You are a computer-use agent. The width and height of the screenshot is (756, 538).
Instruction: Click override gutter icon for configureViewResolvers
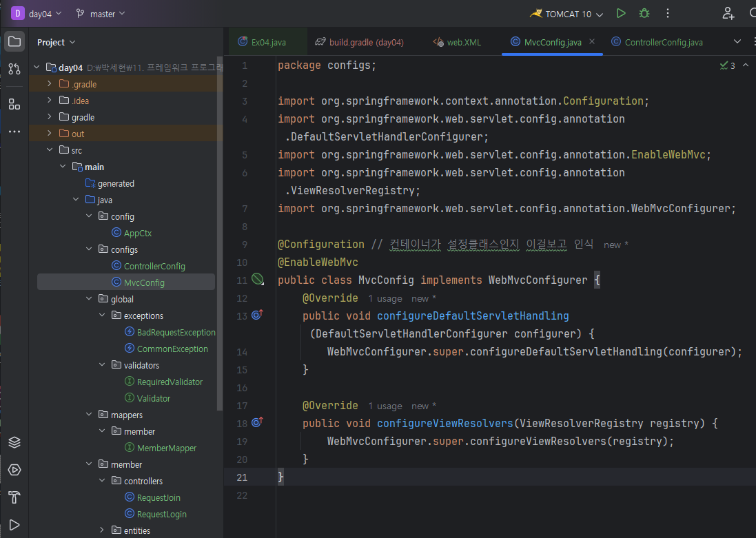pyautogui.click(x=257, y=422)
